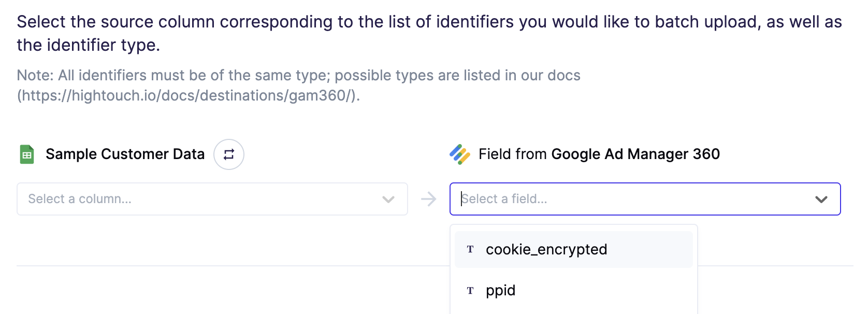Collapse the Select a field chevron
The width and height of the screenshot is (868, 314).
821,199
